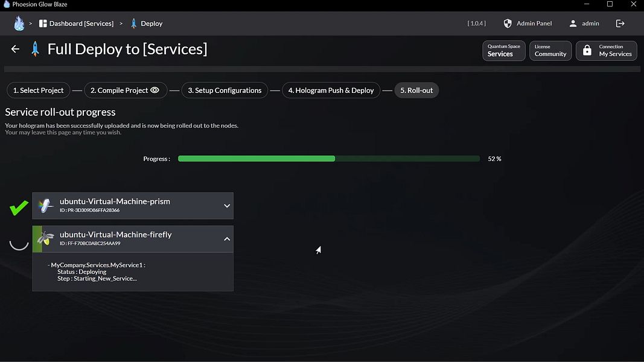Click firefly ID FF-F70BC0ABC254AA99
644x362 pixels.
[x=90, y=243]
